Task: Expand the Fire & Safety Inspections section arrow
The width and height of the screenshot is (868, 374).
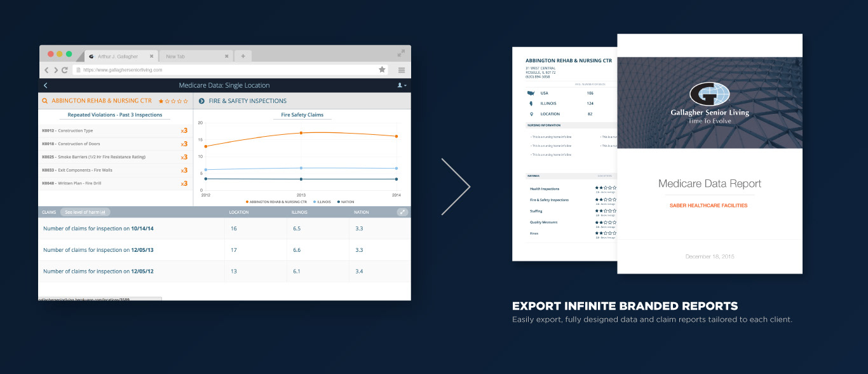Action: pos(201,100)
